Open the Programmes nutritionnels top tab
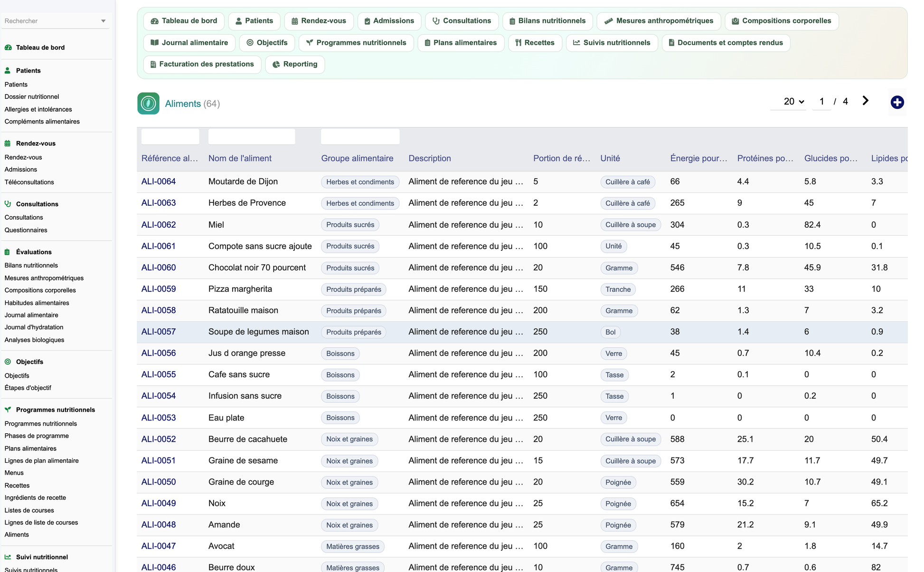Image resolution: width=924 pixels, height=572 pixels. (356, 43)
